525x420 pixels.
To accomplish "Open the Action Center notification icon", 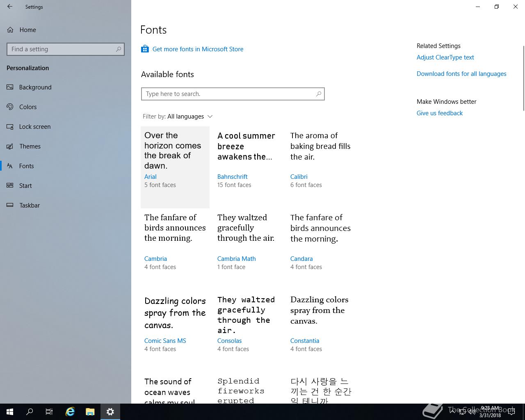I will click(511, 412).
